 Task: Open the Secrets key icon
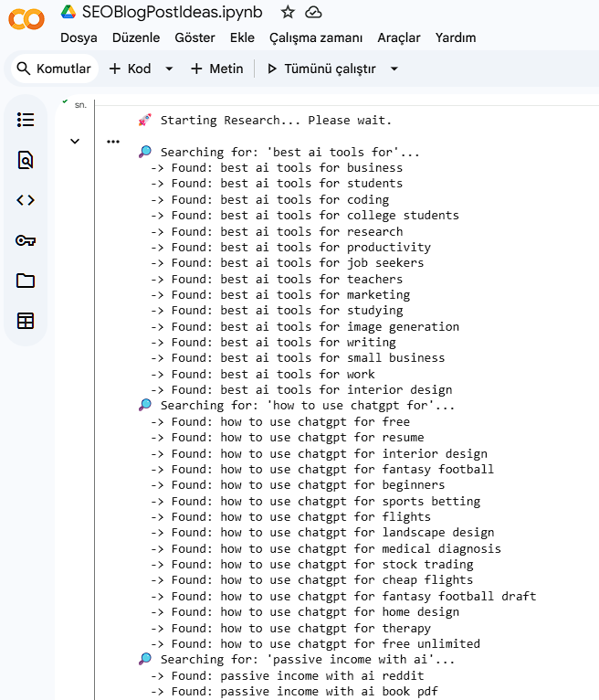(26, 240)
